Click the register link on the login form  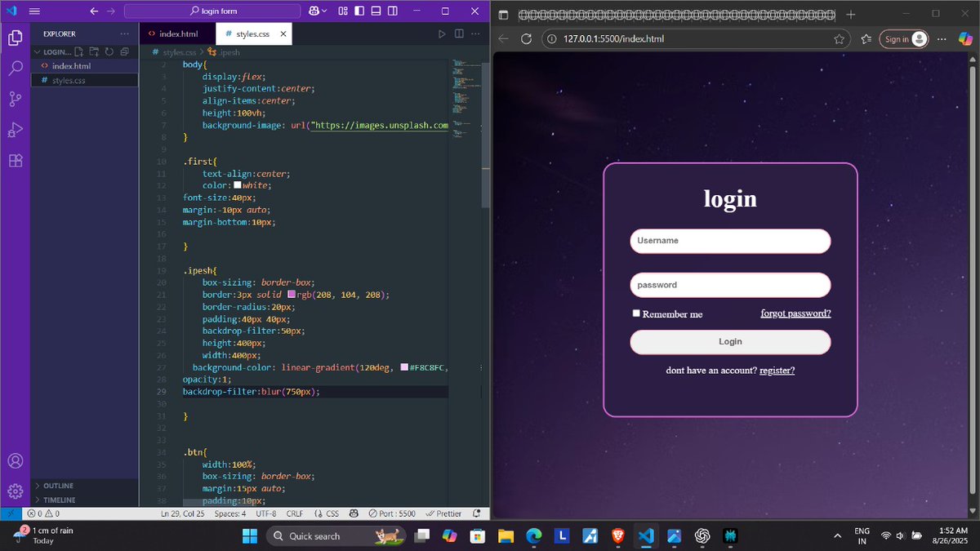click(777, 370)
